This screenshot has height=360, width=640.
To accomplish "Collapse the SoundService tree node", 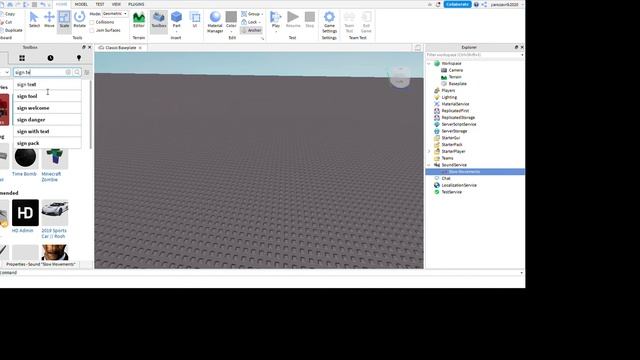I will (429, 165).
